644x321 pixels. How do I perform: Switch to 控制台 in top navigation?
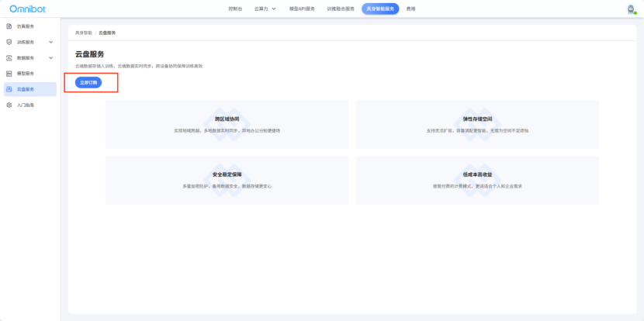(x=235, y=9)
